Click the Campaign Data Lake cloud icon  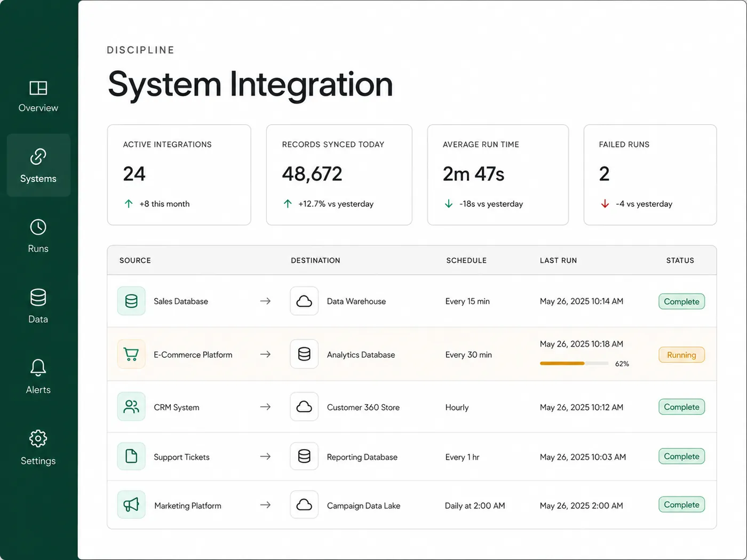(x=304, y=505)
